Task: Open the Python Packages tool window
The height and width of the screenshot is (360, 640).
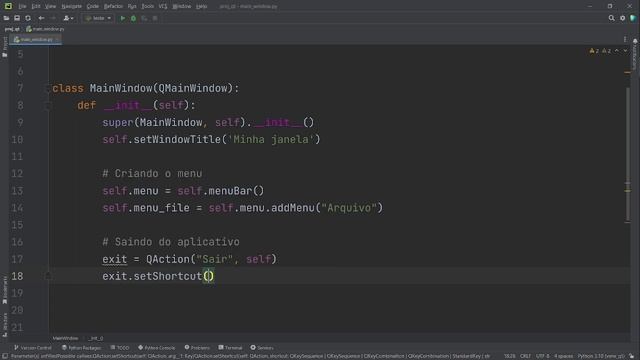Action: click(x=81, y=348)
